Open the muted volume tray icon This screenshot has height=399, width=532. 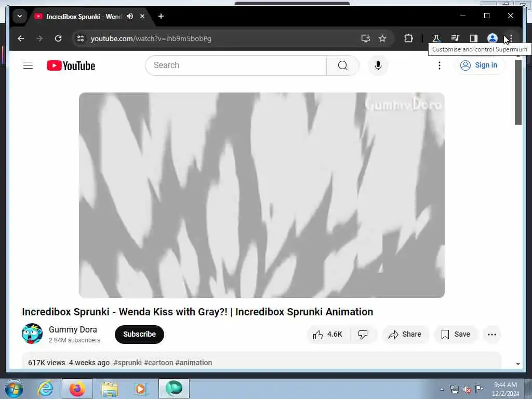click(x=467, y=390)
